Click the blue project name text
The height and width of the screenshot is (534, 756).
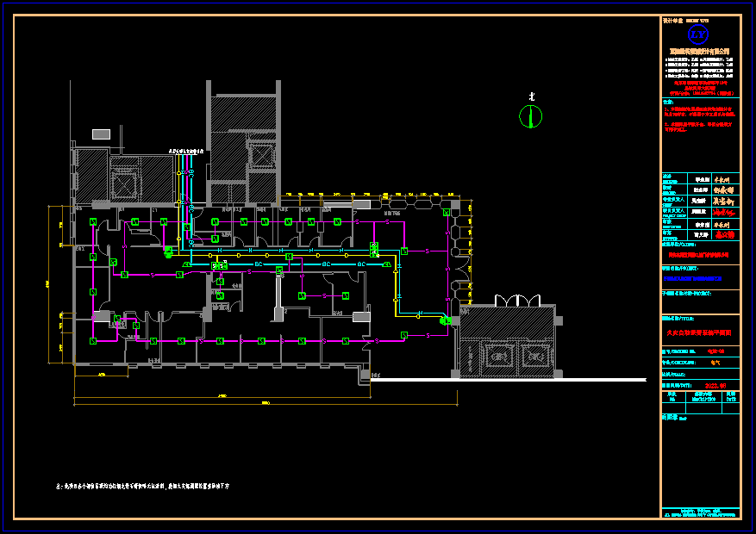(692, 278)
